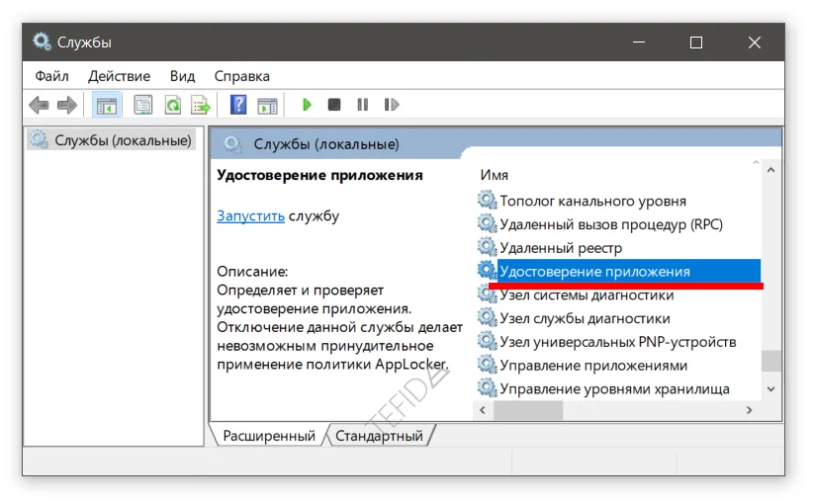This screenshot has width=813, height=504.
Task: Select Управление уровнями хранилища service
Action: (x=614, y=389)
